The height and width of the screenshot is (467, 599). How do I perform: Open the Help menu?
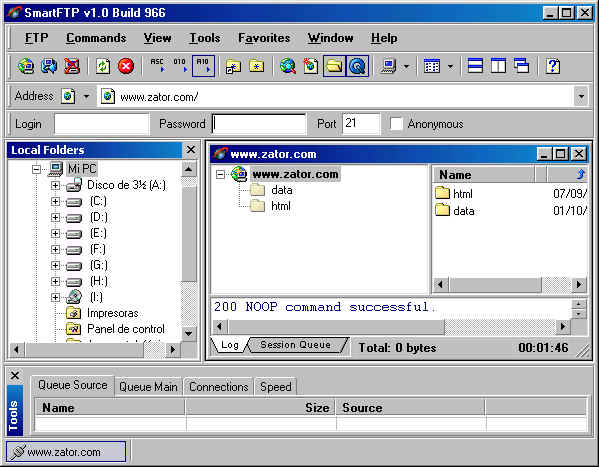pyautogui.click(x=384, y=38)
